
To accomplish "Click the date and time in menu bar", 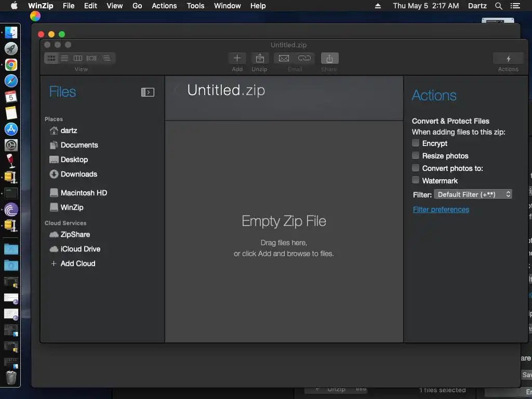I will tap(426, 6).
